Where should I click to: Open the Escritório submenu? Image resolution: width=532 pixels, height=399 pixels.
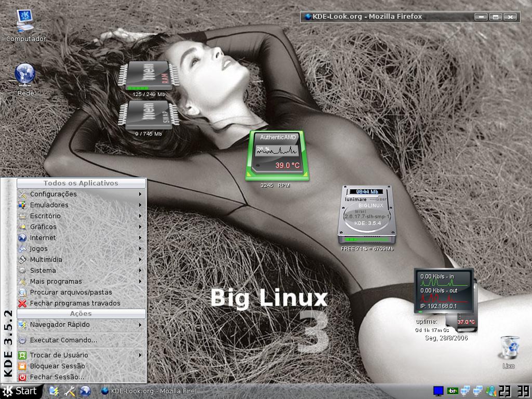(82, 216)
